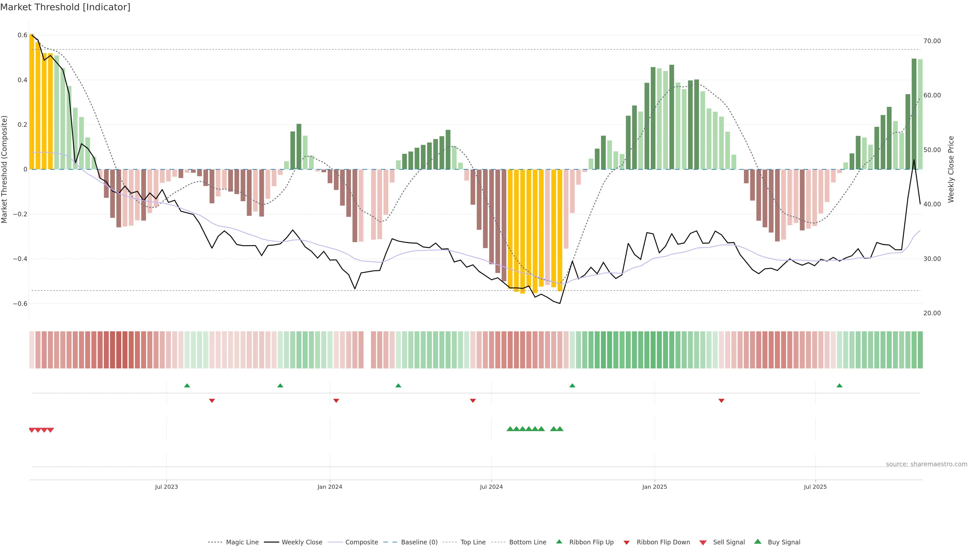Click the Market Threshold [Indicator] title
The width and height of the screenshot is (980, 551).
[65, 7]
